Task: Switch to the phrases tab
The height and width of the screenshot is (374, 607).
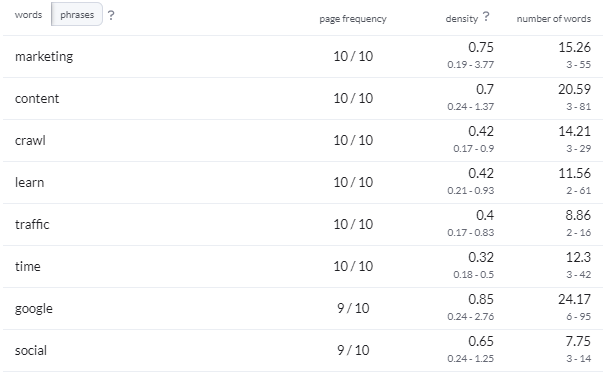Action: point(77,15)
